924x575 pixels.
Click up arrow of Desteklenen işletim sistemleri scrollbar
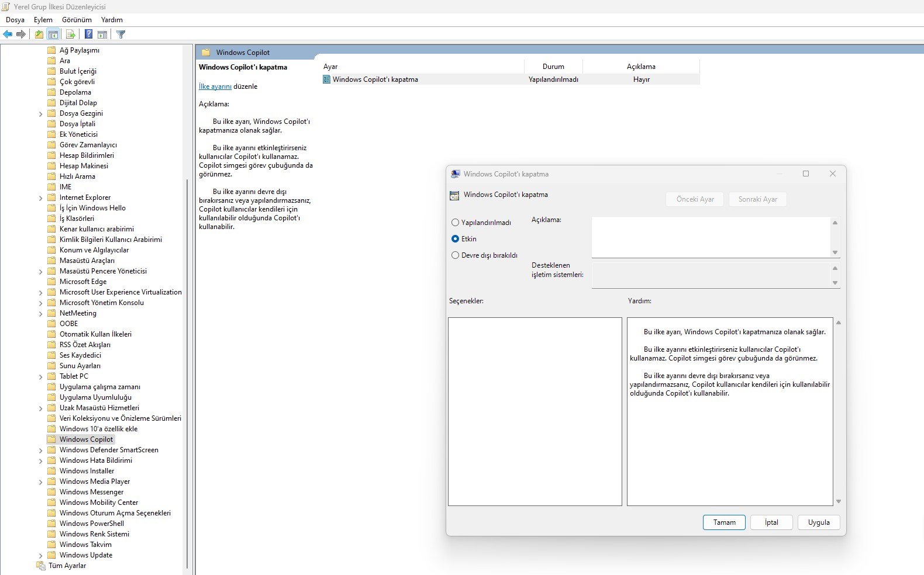pos(835,268)
